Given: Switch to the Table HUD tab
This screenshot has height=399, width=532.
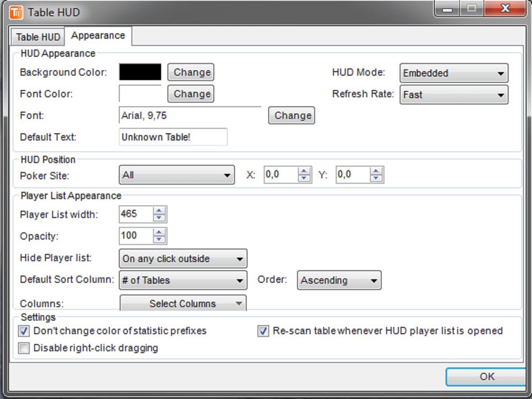Looking at the screenshot, I should coord(38,36).
